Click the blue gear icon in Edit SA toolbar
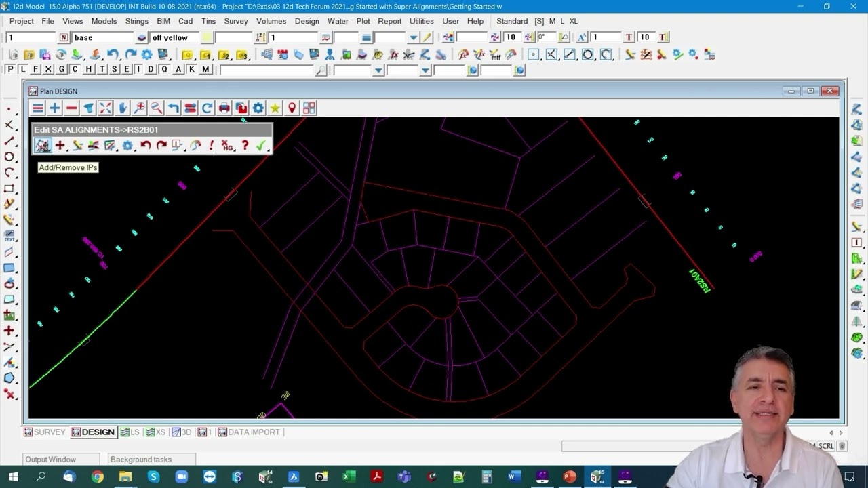Image resolution: width=868 pixels, height=488 pixels. (127, 146)
